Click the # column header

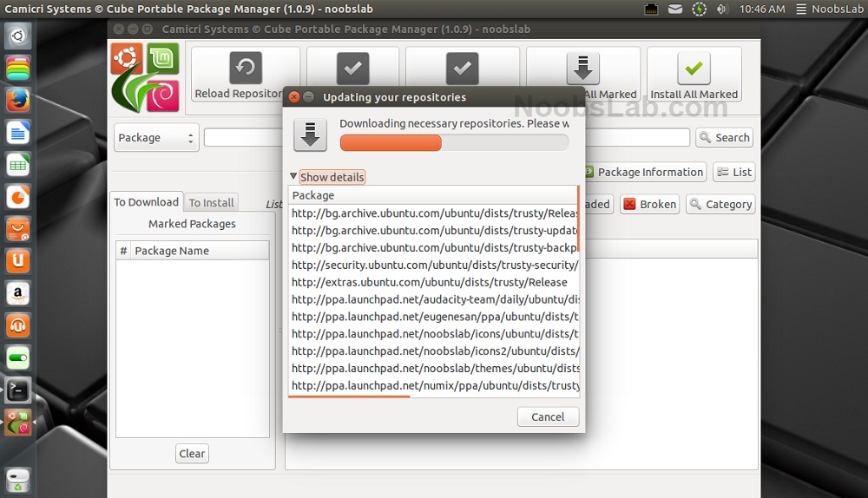123,251
